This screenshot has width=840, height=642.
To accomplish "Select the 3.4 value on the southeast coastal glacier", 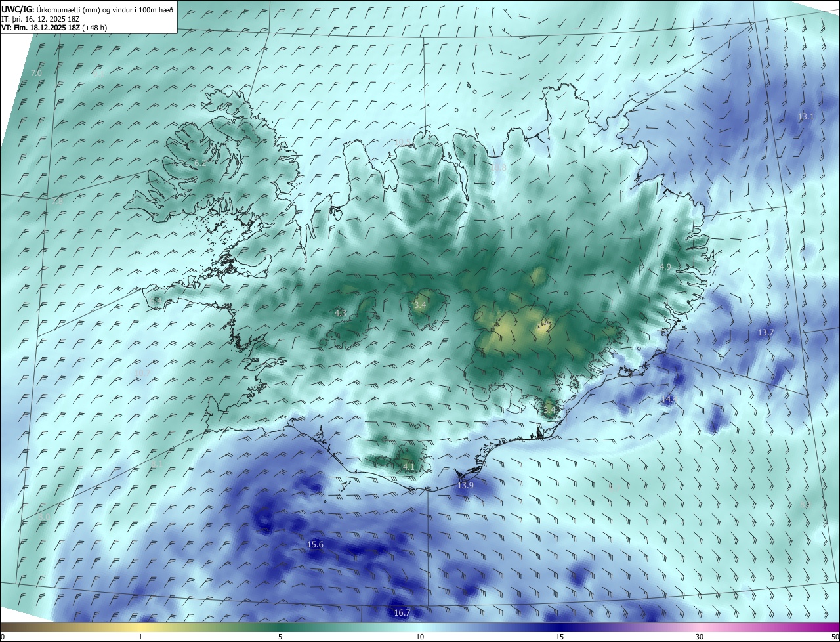I will coord(549,410).
